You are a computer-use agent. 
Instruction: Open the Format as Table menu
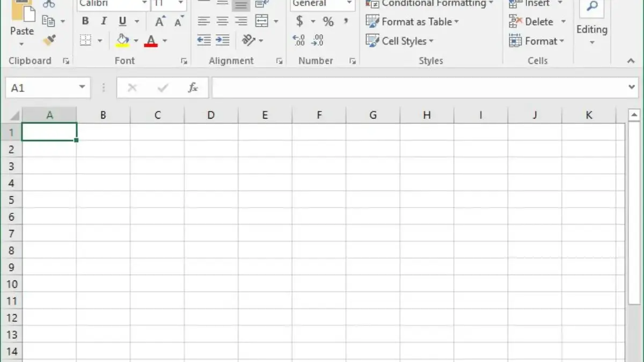pyautogui.click(x=412, y=22)
